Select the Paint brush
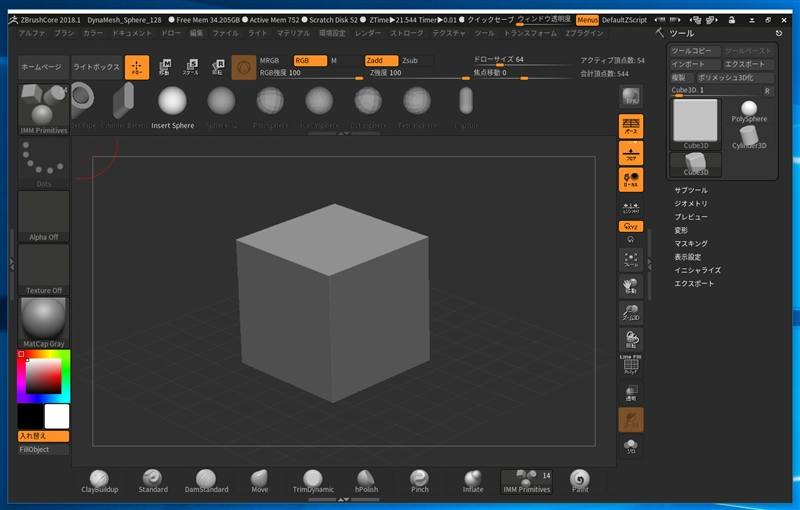This screenshot has width=800, height=510. click(x=580, y=482)
